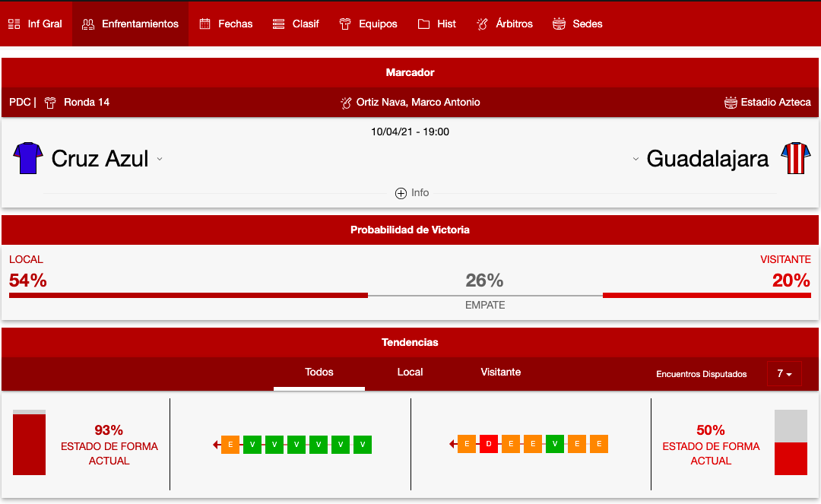Image resolution: width=821 pixels, height=504 pixels.
Task: Click the stadium icon beside Estadio Azteca
Action: coord(731,103)
